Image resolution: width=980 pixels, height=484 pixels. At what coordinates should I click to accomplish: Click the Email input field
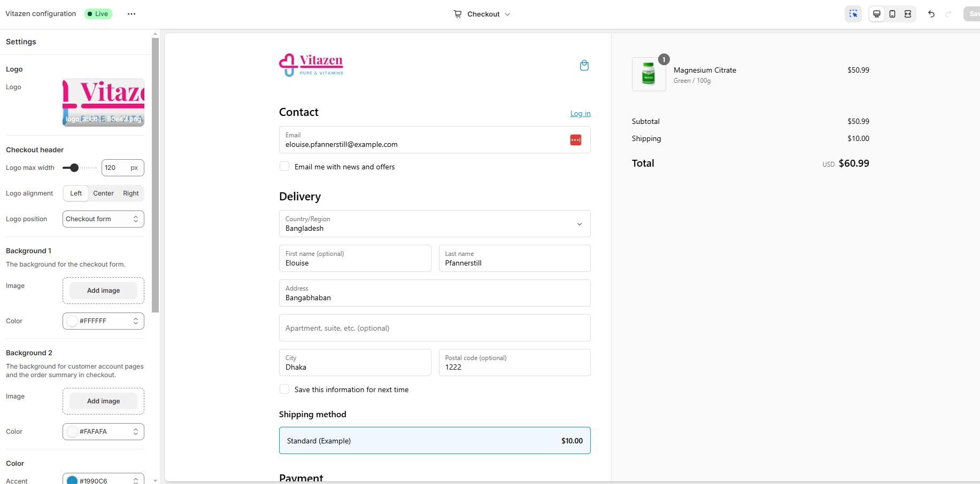tap(435, 140)
